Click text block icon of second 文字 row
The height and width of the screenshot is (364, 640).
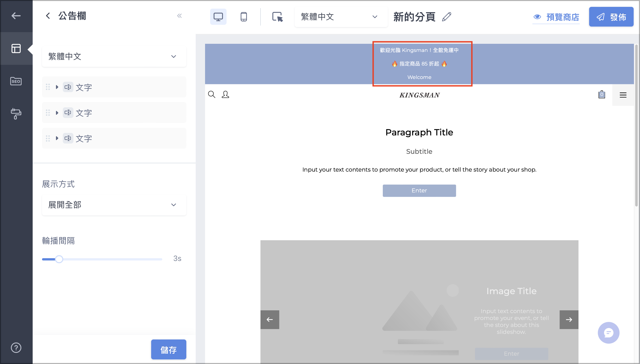pos(68,113)
